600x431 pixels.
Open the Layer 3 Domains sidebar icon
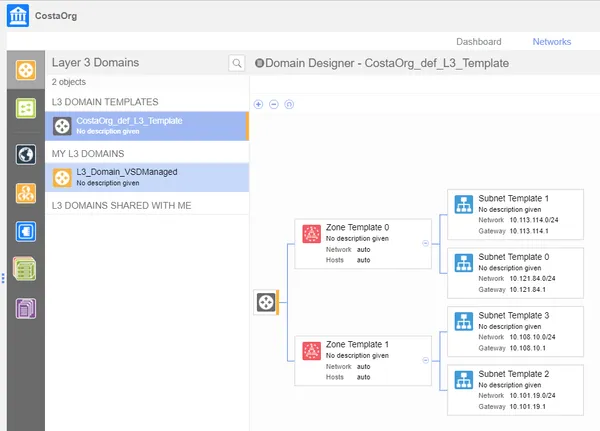[x=26, y=70]
